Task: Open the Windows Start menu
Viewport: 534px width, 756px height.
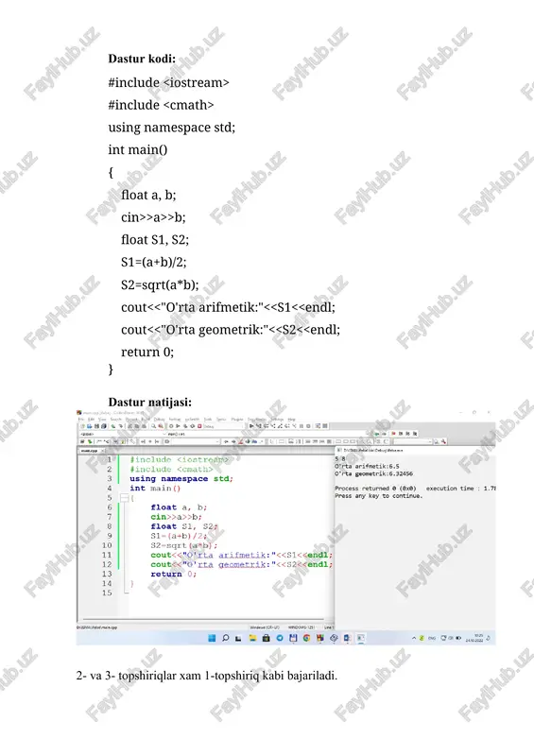Action: (x=212, y=638)
